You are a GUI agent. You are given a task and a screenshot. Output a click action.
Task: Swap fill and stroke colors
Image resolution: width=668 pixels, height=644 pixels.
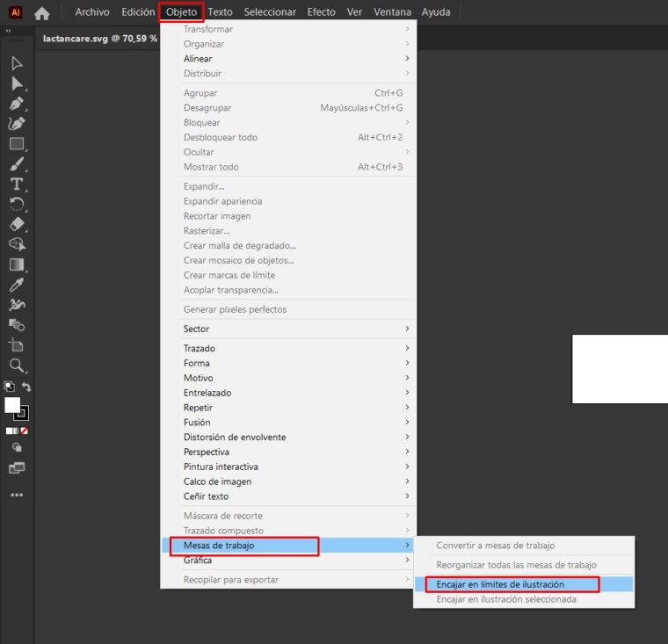(26, 387)
